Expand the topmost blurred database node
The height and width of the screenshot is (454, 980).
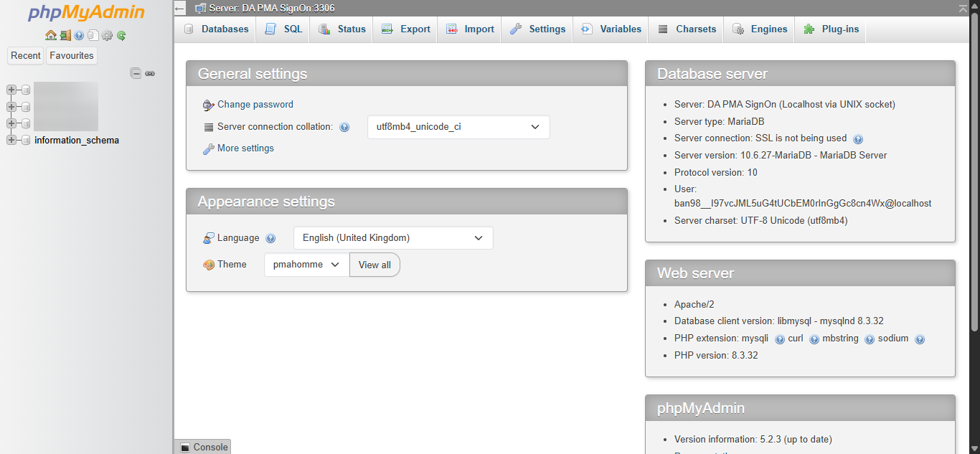coord(11,90)
